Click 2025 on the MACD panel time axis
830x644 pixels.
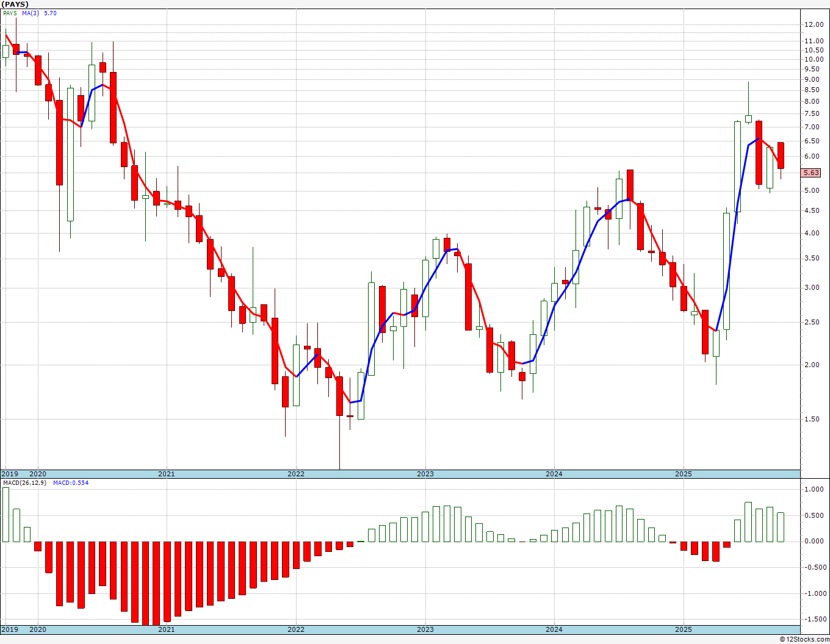(x=684, y=629)
